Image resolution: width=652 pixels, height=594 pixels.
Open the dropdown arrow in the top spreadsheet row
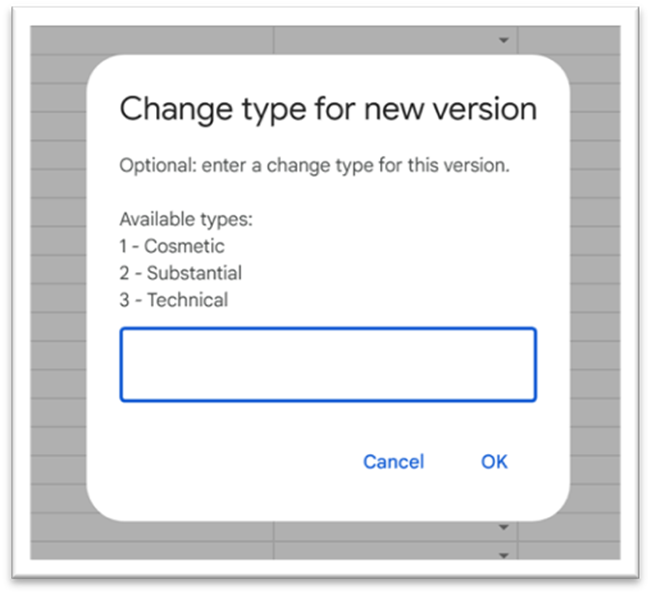coord(504,40)
